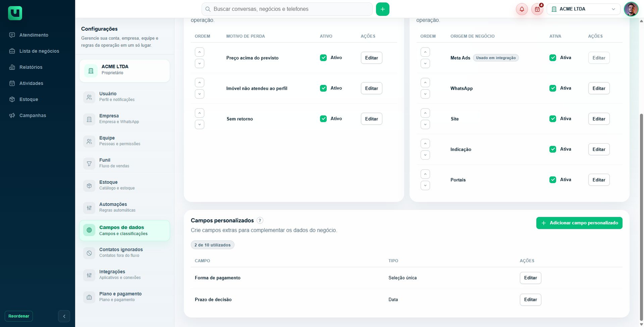Open Equipe settings section
644x327 pixels.
124,141
